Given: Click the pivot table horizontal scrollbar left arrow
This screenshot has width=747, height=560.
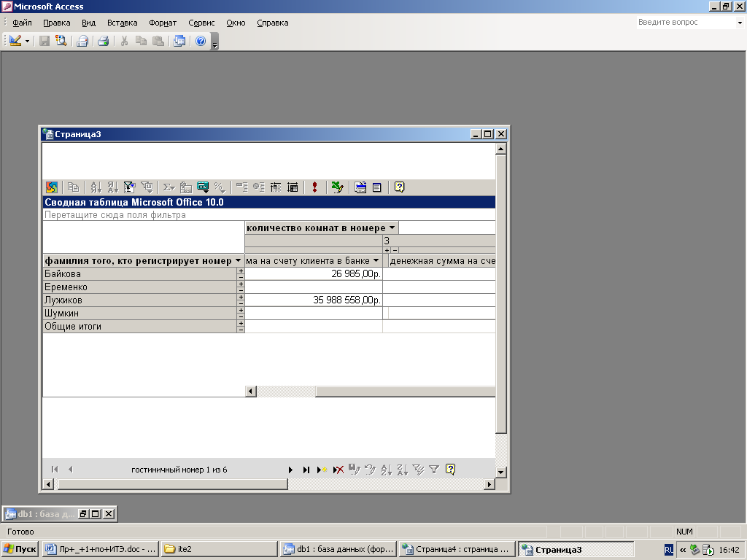Looking at the screenshot, I should [x=251, y=392].
